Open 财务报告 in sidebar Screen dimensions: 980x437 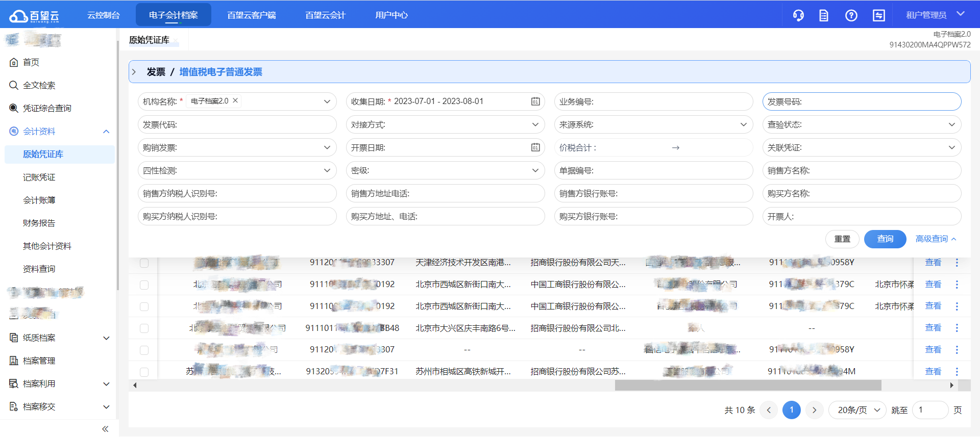point(39,223)
